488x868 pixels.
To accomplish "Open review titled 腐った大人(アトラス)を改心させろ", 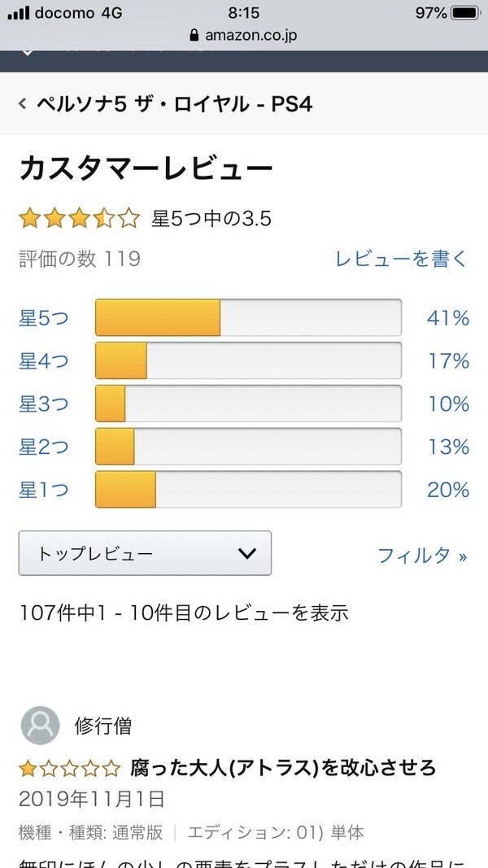I will [283, 767].
